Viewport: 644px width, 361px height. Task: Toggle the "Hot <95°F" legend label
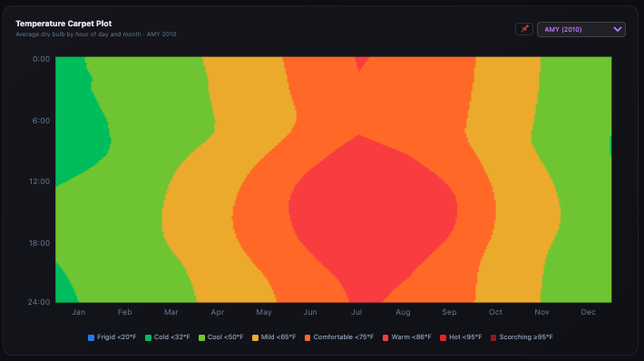pyautogui.click(x=465, y=337)
